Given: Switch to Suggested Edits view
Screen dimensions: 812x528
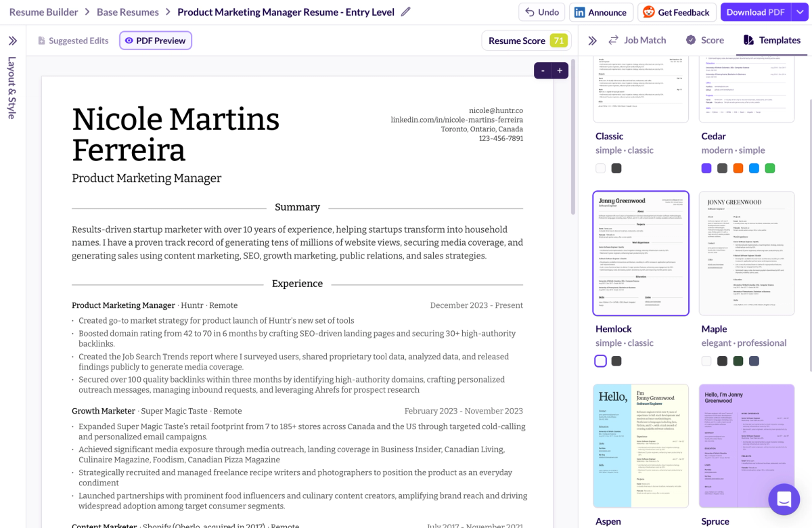Looking at the screenshot, I should coord(73,41).
